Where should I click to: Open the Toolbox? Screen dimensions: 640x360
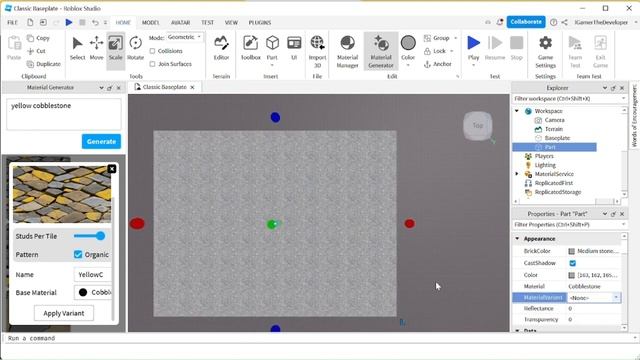point(251,48)
